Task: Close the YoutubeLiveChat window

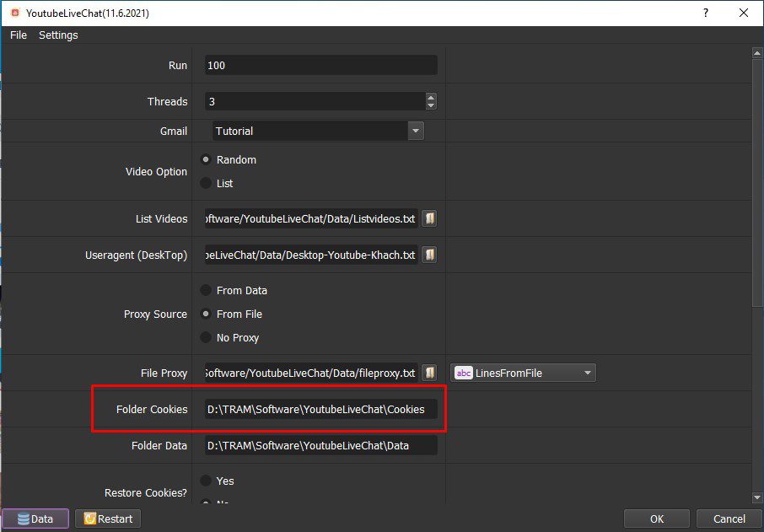Action: point(744,13)
